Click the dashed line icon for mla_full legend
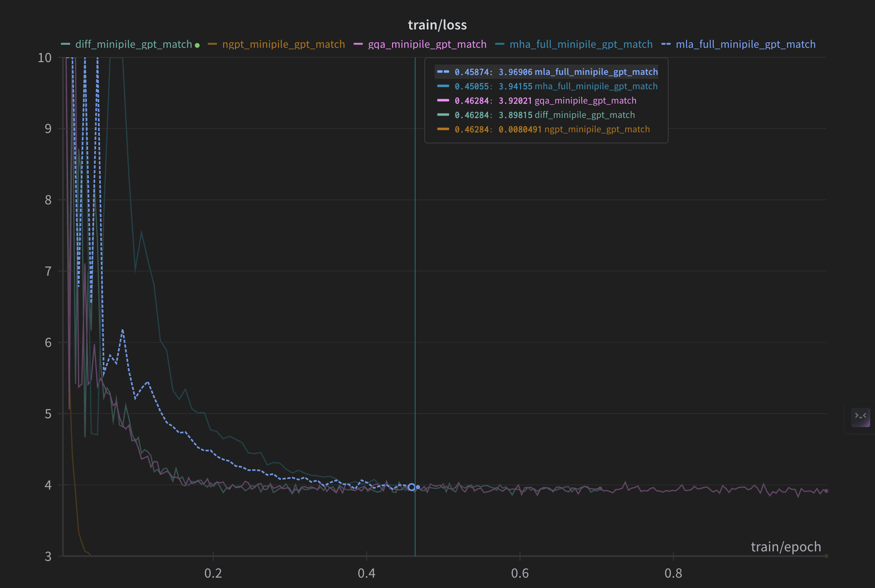The image size is (875, 588). tap(666, 44)
